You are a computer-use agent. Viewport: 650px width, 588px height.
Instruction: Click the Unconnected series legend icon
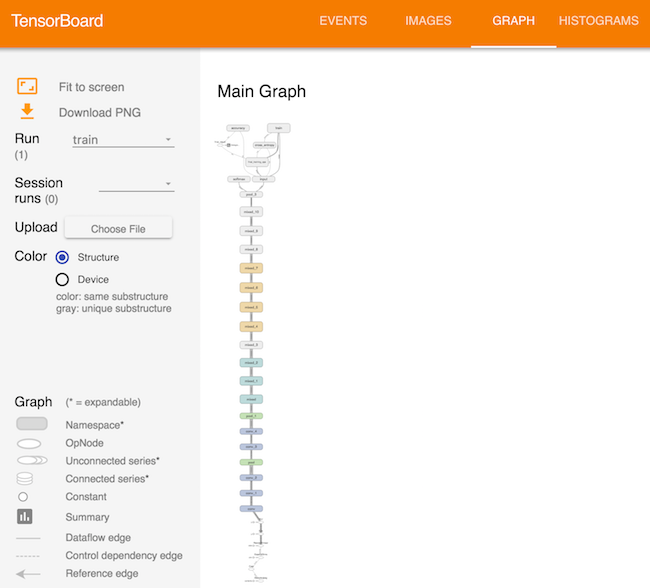(32, 460)
